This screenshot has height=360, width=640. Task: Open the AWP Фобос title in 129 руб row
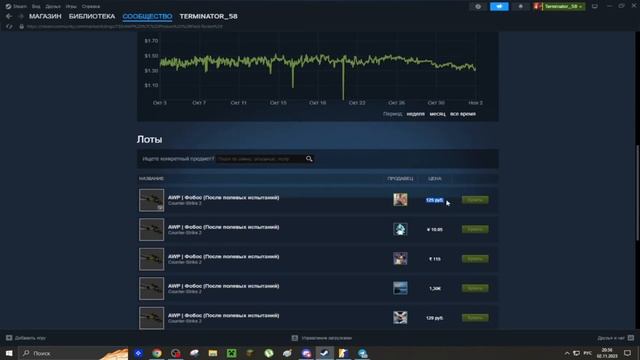point(224,316)
